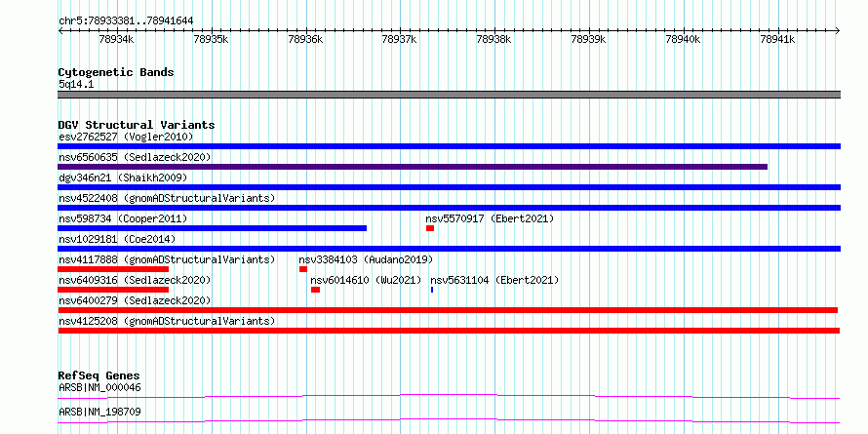Select the blue nsv4522408 variant bar
This screenshot has width=868, height=434.
point(449,208)
